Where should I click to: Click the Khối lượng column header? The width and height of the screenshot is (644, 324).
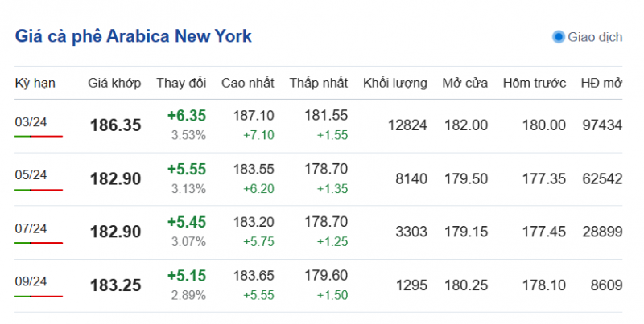pyautogui.click(x=394, y=83)
